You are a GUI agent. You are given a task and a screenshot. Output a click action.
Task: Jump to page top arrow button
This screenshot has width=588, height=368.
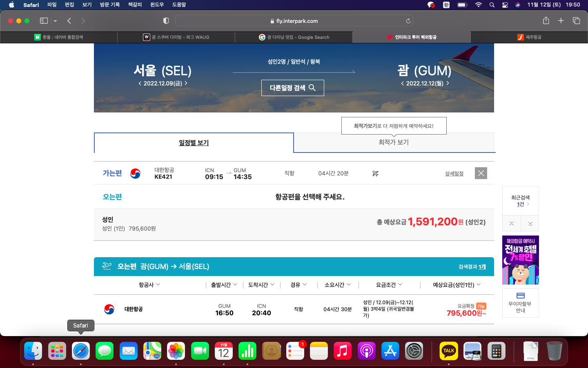tap(512, 224)
